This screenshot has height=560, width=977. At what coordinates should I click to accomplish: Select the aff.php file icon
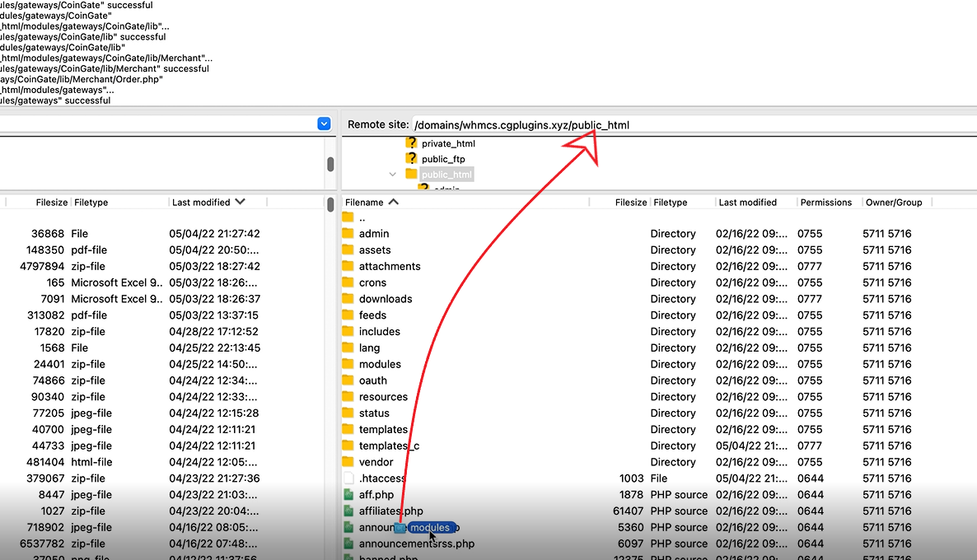click(348, 495)
